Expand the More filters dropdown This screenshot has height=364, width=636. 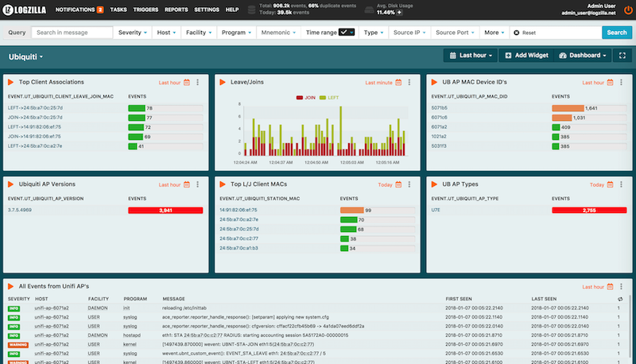coord(494,33)
